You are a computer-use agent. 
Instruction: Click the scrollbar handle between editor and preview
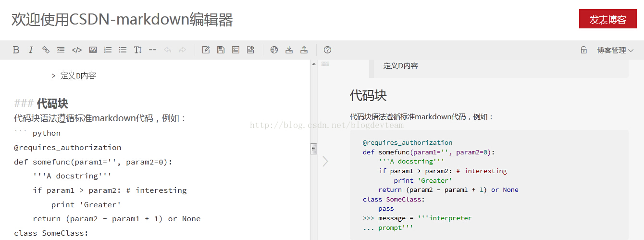313,149
